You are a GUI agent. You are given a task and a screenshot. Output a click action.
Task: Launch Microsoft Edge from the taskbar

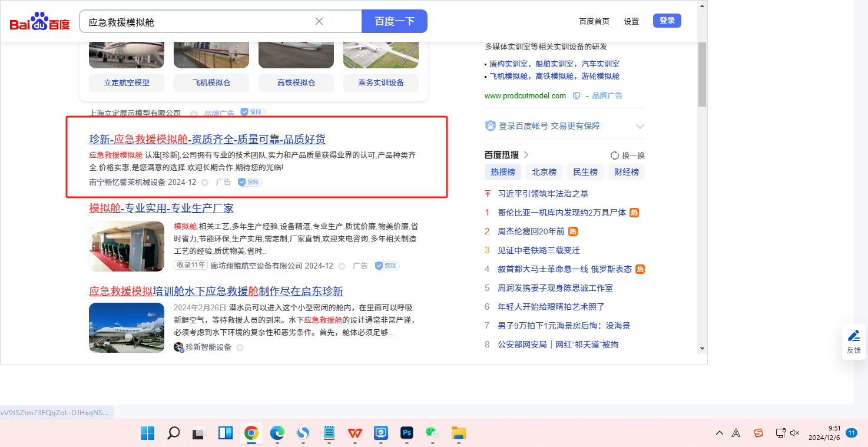277,433
